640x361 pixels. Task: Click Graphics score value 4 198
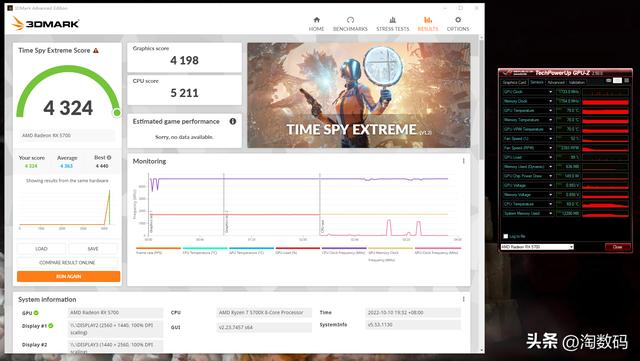pyautogui.click(x=184, y=60)
